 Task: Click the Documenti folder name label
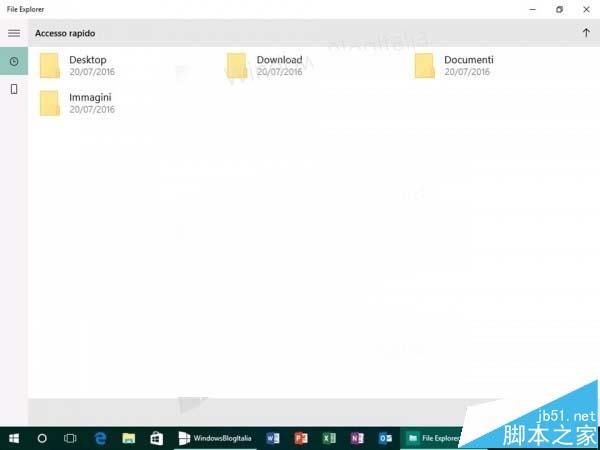469,60
